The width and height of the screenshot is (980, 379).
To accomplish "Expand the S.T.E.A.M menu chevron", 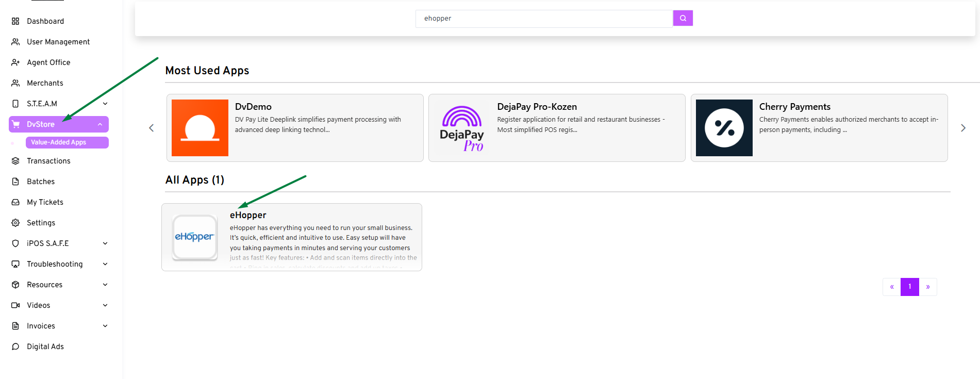I will (105, 104).
